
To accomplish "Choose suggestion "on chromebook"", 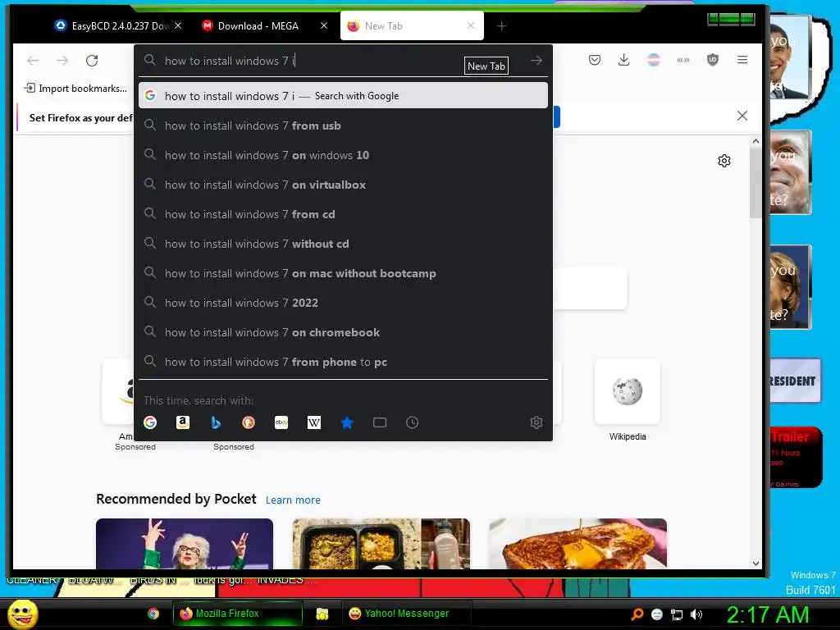I will (343, 333).
